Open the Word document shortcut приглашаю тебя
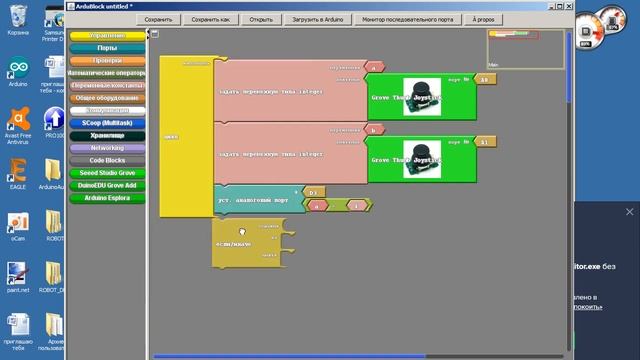Viewport: 640px width, 360px height. coord(18,331)
